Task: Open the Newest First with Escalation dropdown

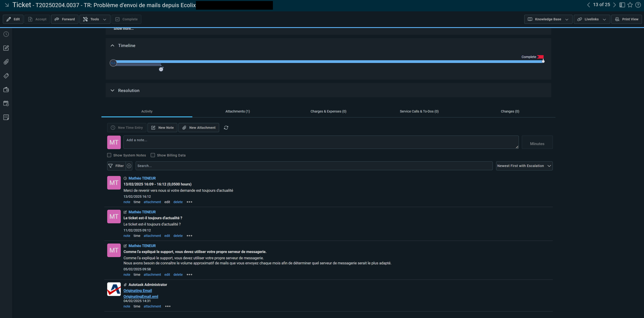Action: (x=524, y=166)
